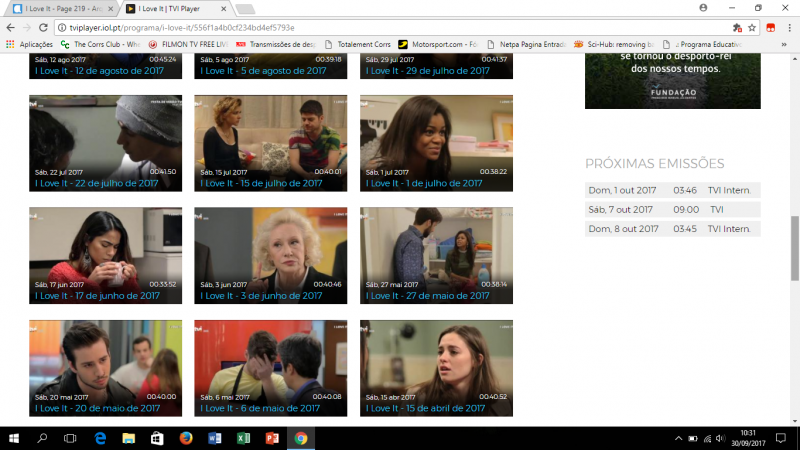Screen dimensions: 800x450
Task: Open the Windows Start menu
Action: click(14, 438)
